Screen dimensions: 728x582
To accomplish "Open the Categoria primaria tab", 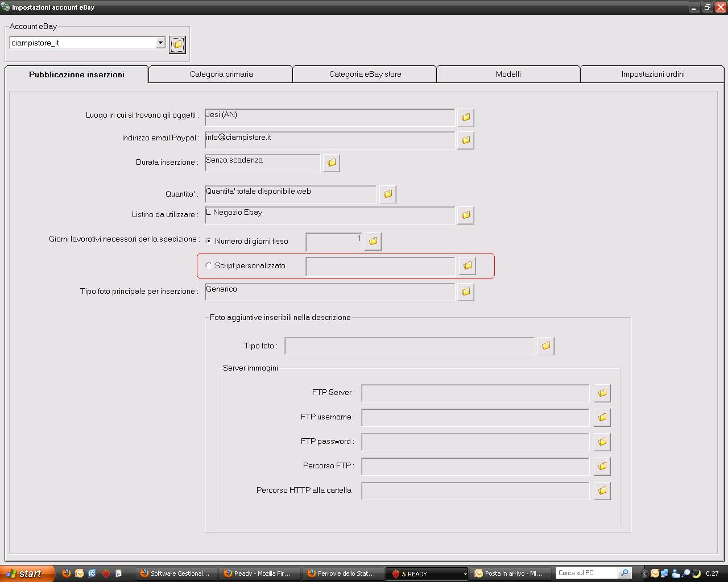I will 221,74.
